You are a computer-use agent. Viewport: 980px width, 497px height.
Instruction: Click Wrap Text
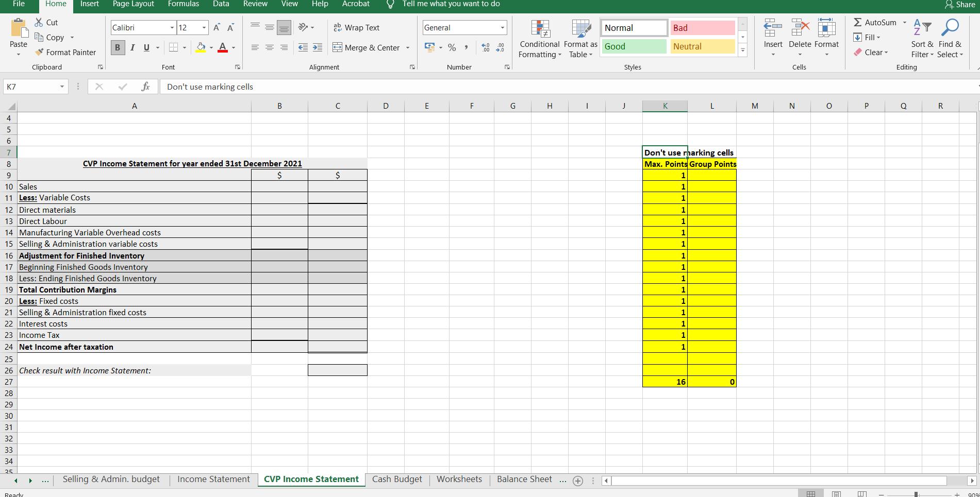click(356, 27)
